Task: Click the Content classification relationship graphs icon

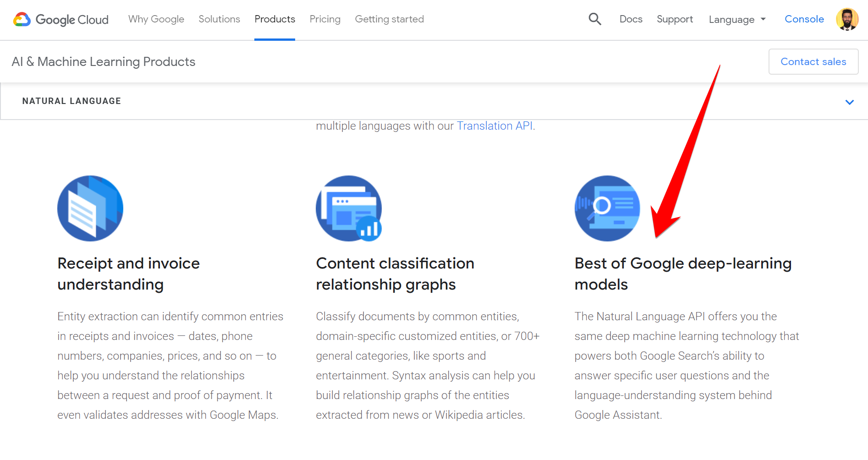Action: click(x=348, y=208)
